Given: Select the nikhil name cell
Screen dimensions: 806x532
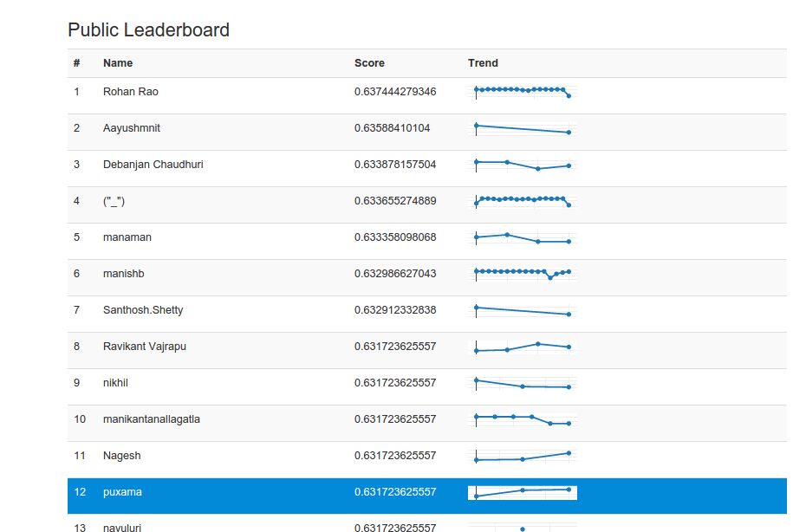Looking at the screenshot, I should click(115, 383).
